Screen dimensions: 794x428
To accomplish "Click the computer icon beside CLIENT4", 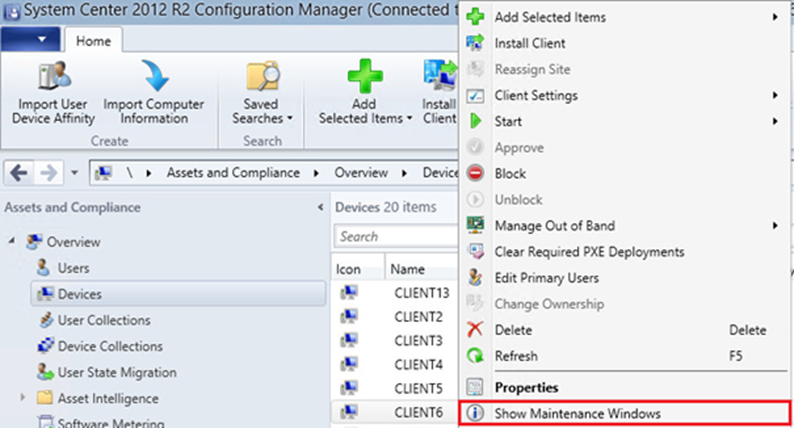I will click(x=349, y=364).
